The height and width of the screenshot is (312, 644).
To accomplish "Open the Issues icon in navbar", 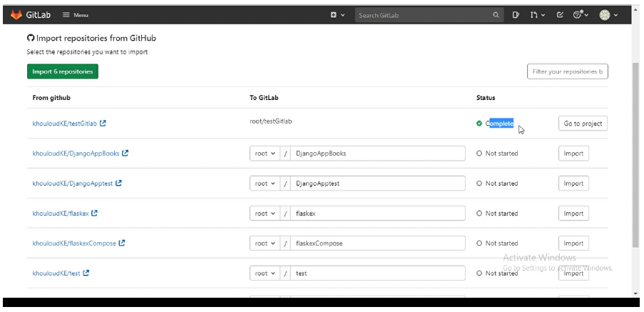I will tap(516, 15).
